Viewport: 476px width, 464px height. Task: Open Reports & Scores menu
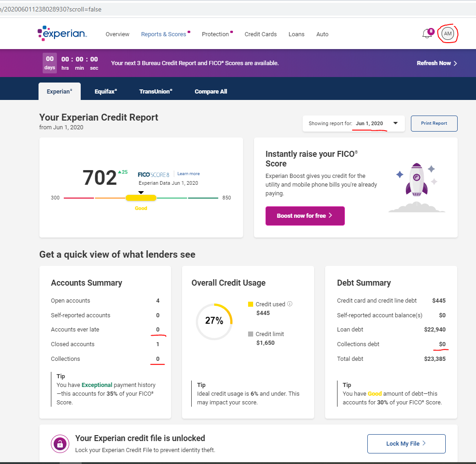164,34
